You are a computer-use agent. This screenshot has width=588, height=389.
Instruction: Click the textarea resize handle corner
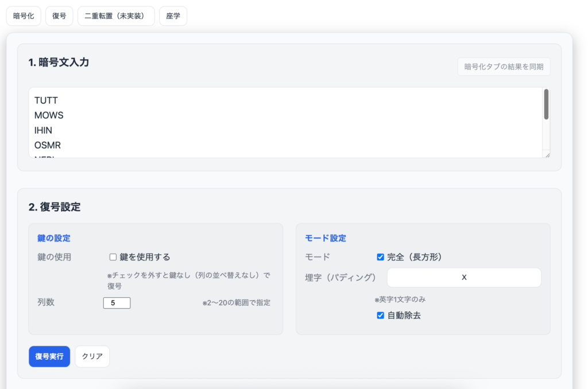pos(547,155)
